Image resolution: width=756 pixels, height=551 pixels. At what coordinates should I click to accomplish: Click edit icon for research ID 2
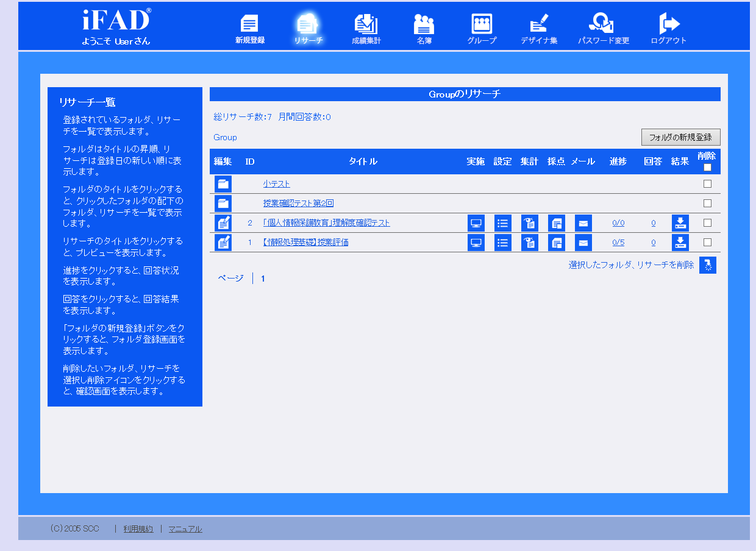223,223
